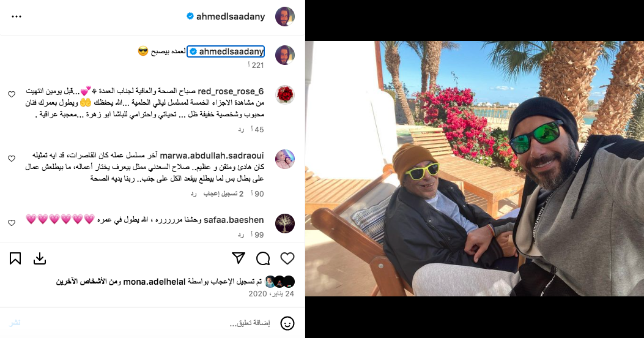
Task: Save the post with bookmark icon
Action: tap(15, 258)
